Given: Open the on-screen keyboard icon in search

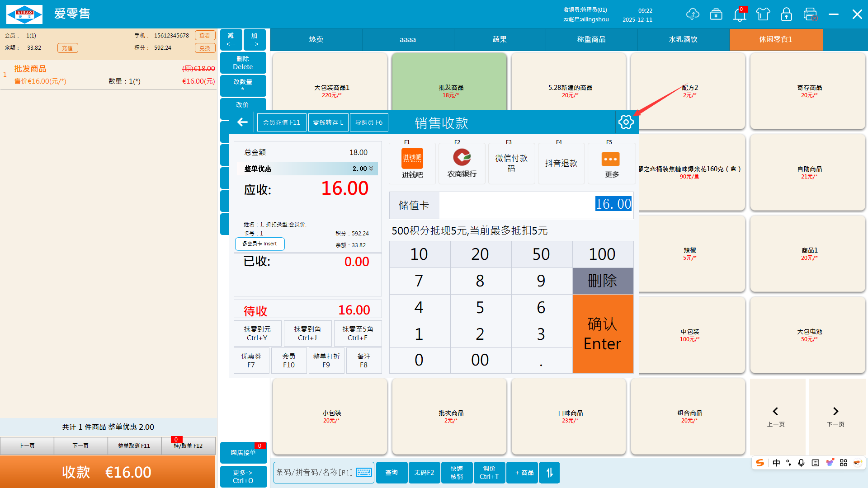Looking at the screenshot, I should 364,473.
